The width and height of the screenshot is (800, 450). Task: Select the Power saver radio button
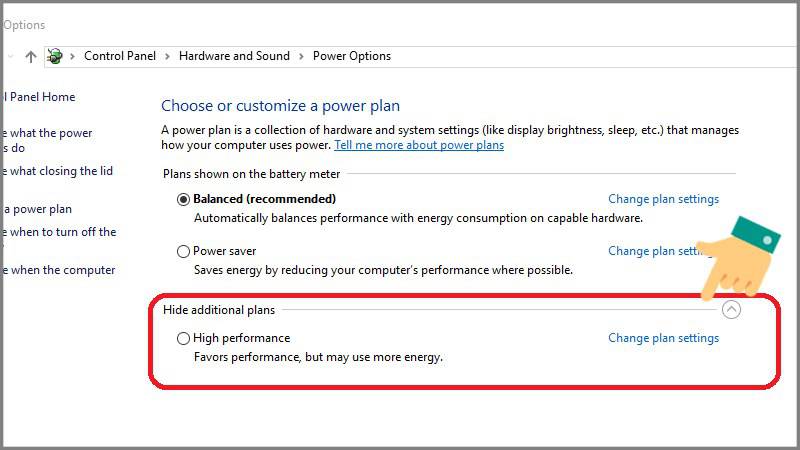[x=183, y=252]
